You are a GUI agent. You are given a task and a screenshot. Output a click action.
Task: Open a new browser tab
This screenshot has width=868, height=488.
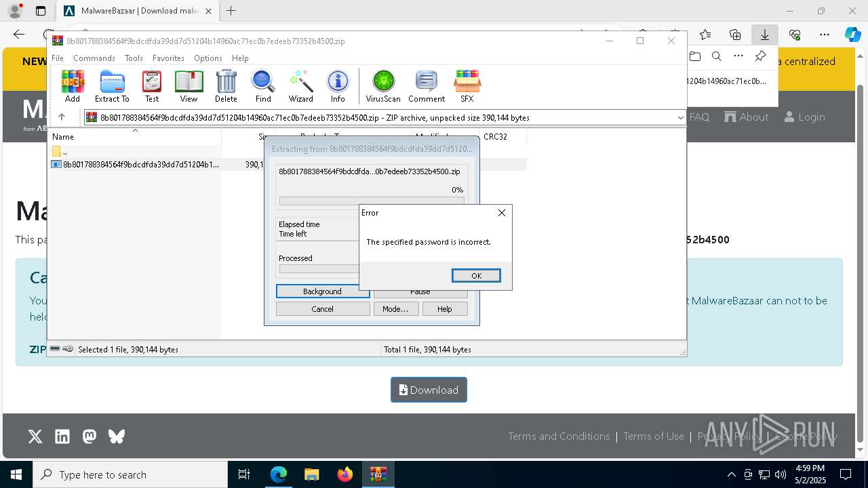click(231, 11)
